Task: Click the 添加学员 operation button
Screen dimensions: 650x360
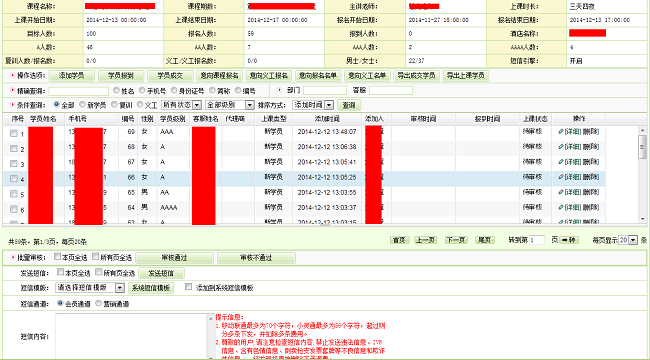Action: pyautogui.click(x=72, y=75)
